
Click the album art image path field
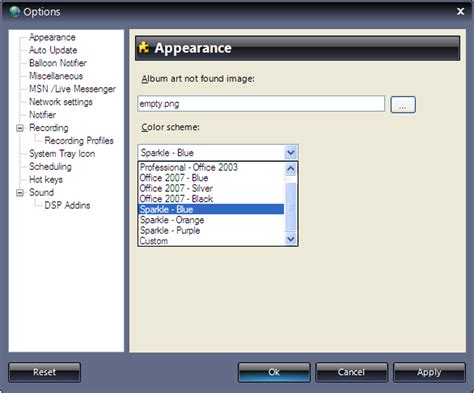point(261,104)
